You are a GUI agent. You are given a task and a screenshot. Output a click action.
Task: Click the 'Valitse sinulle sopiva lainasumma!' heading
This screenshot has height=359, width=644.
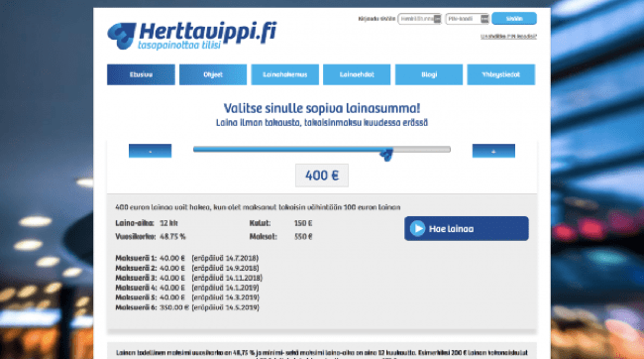[322, 108]
